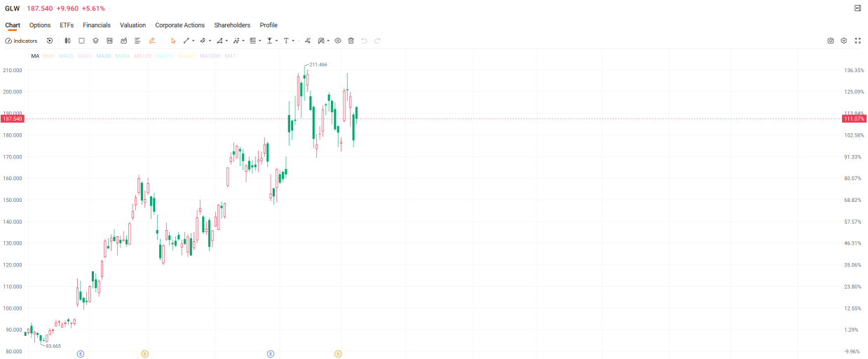Click the undo arrow
868x359 pixels.
[364, 41]
